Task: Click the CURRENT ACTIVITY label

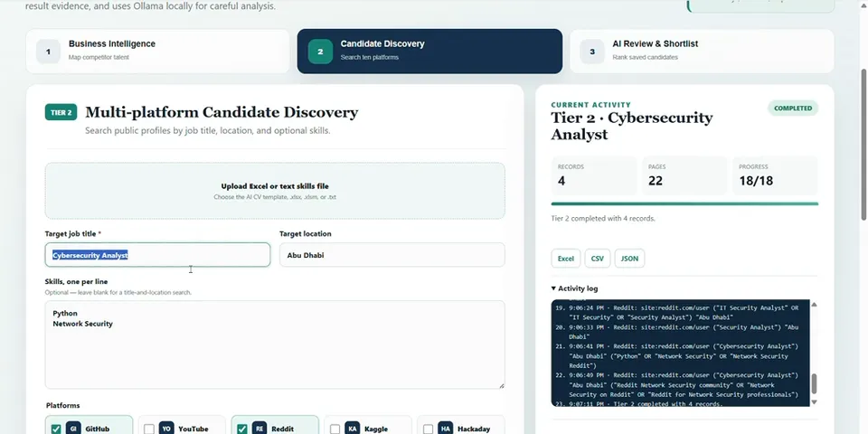Action: 590,105
